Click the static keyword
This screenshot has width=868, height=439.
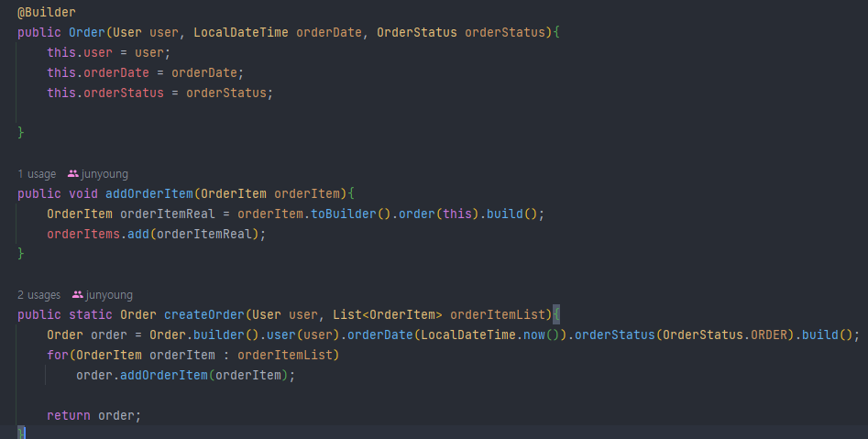tap(90, 314)
